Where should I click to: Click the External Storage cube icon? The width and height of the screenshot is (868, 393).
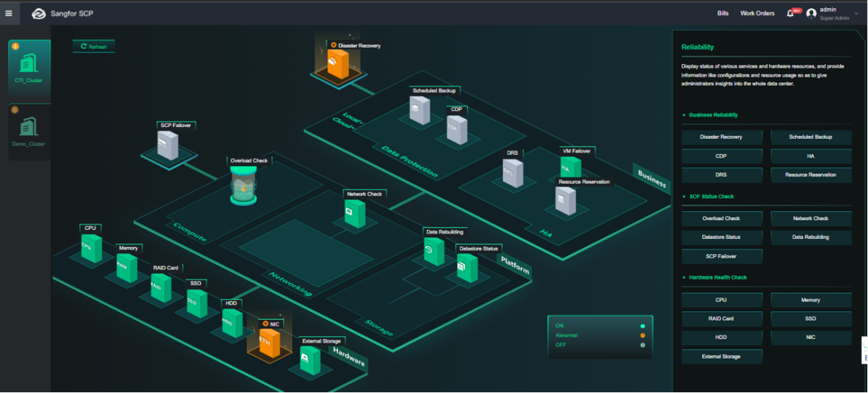tap(309, 360)
